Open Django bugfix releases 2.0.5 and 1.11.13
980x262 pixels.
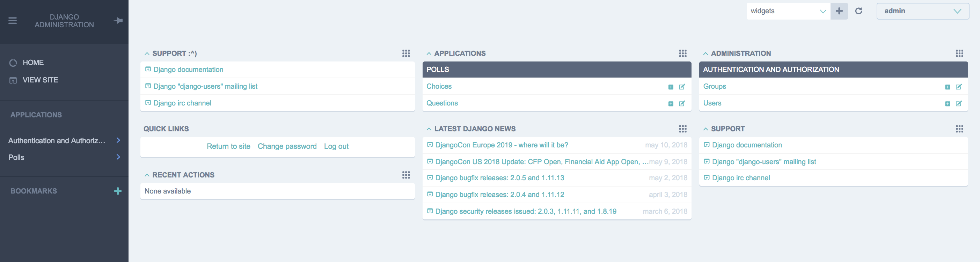(x=499, y=177)
